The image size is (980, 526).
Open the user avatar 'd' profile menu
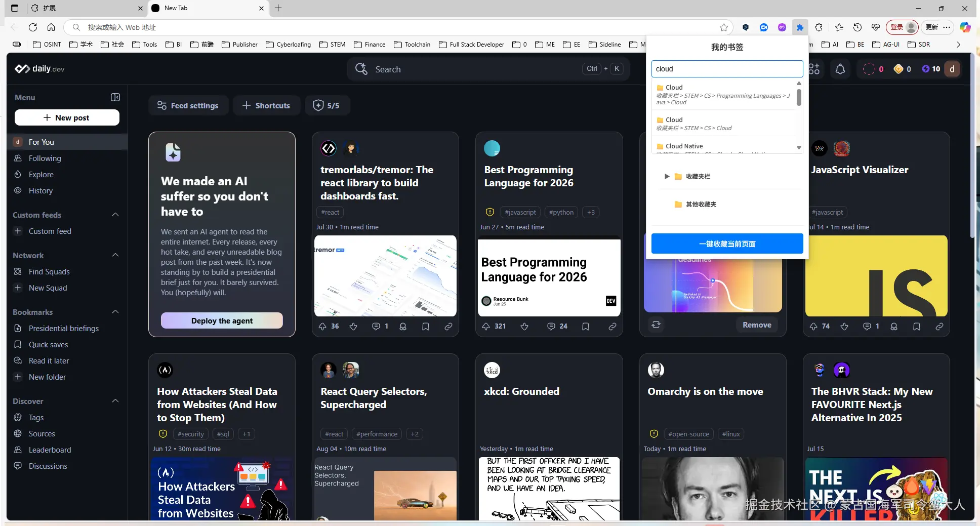(952, 69)
